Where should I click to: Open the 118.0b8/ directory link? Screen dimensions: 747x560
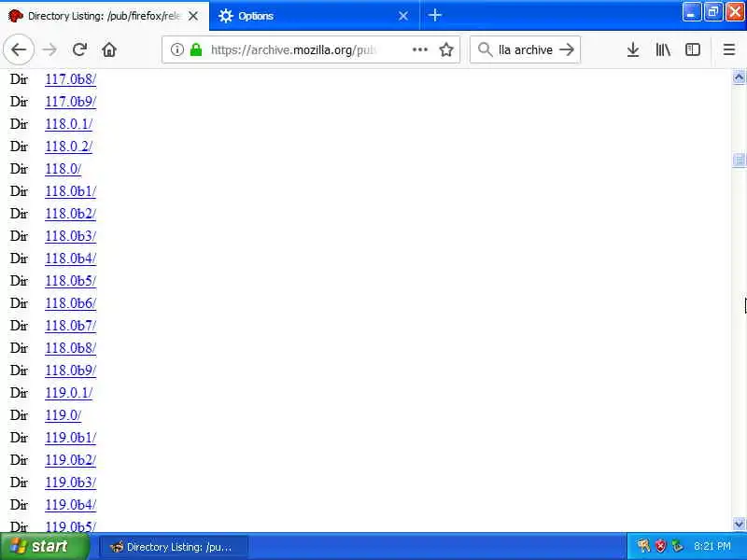[x=71, y=347]
